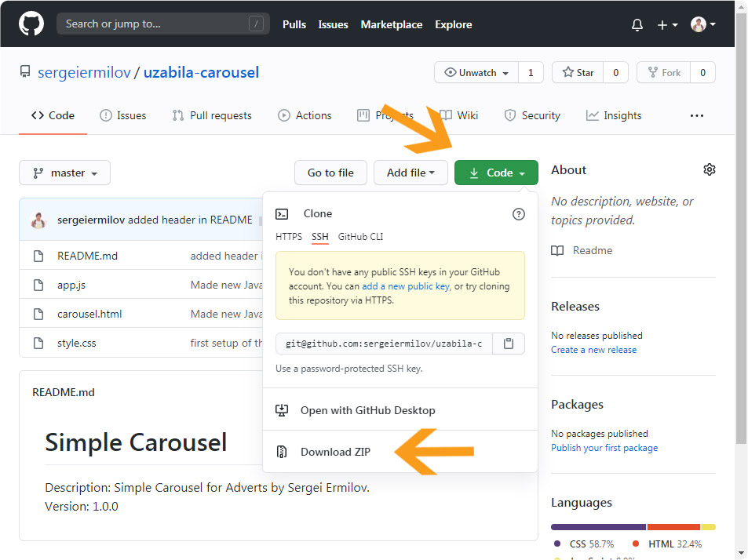
Task: Open the notifications bell
Action: tap(637, 24)
